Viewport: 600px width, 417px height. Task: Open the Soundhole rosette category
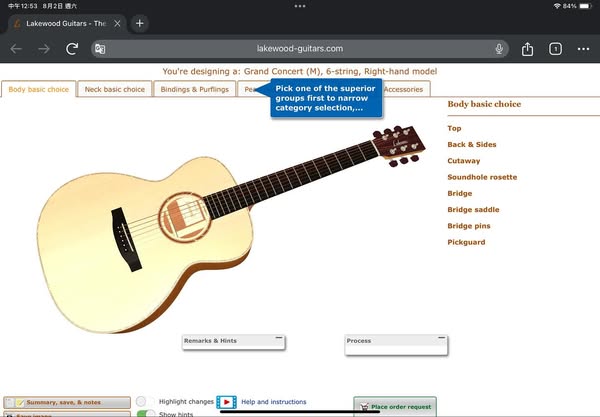[x=482, y=177]
